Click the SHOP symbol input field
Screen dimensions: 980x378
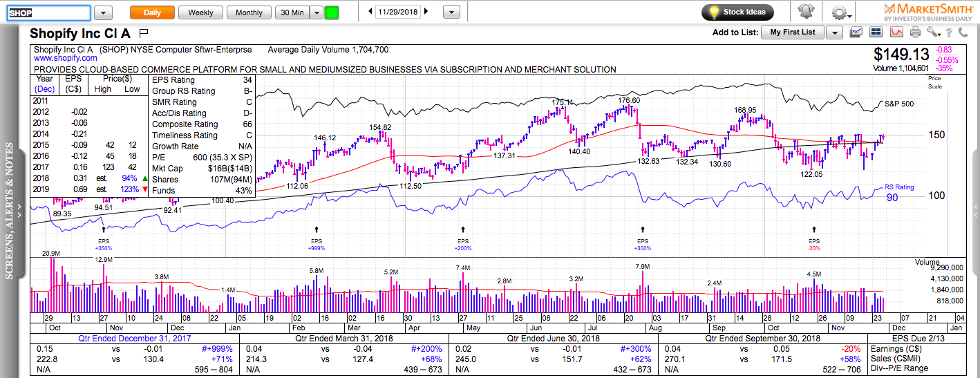(x=48, y=12)
